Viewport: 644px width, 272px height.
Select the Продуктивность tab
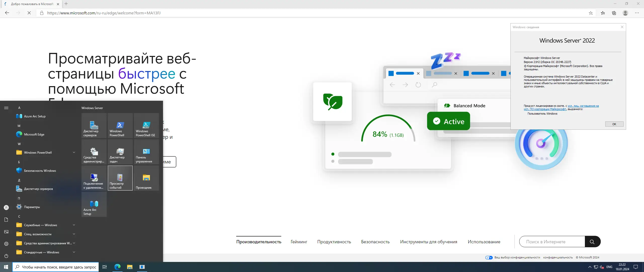click(334, 242)
